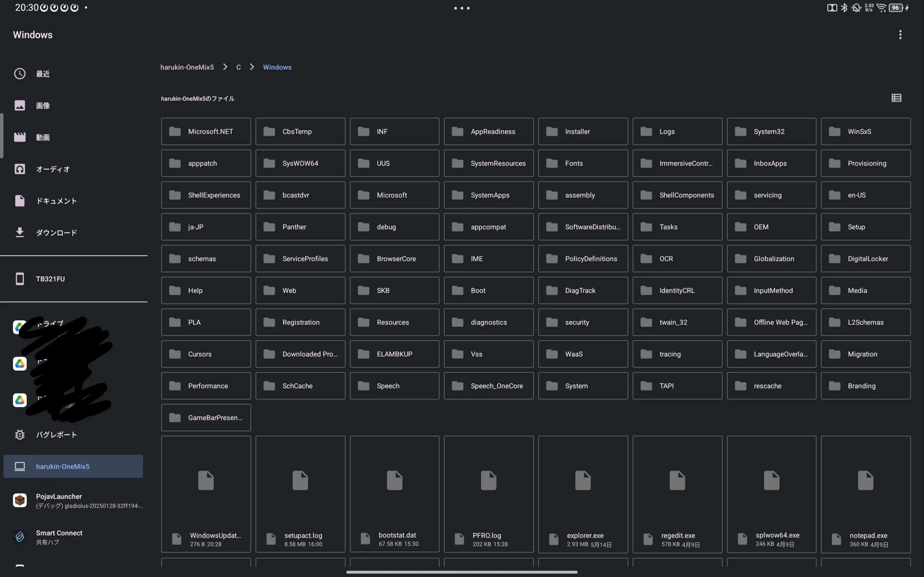Switch to list view layout icon

tap(896, 98)
